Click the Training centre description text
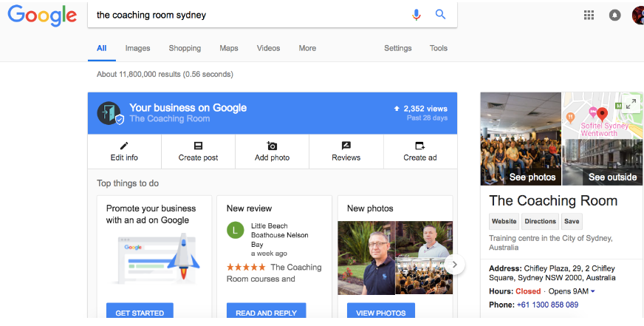Viewport: 644px width, 326px height. (550, 242)
